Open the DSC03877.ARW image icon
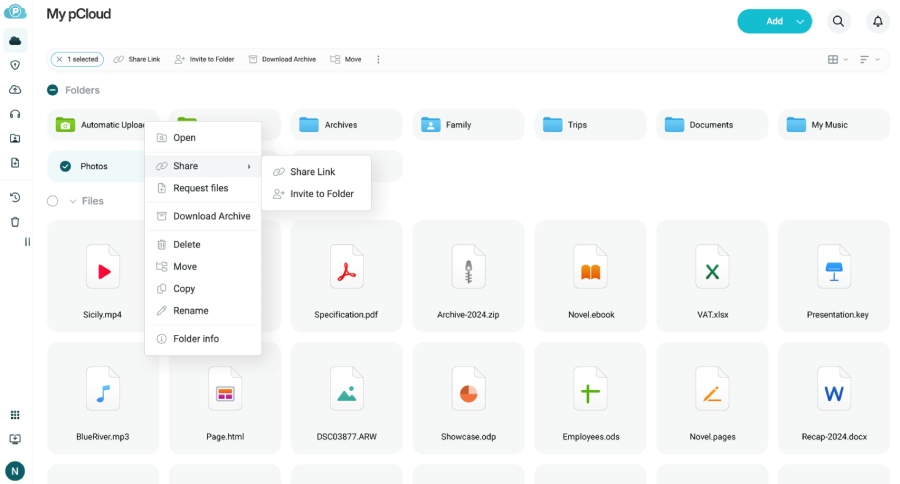This screenshot has height=484, width=900. (347, 389)
